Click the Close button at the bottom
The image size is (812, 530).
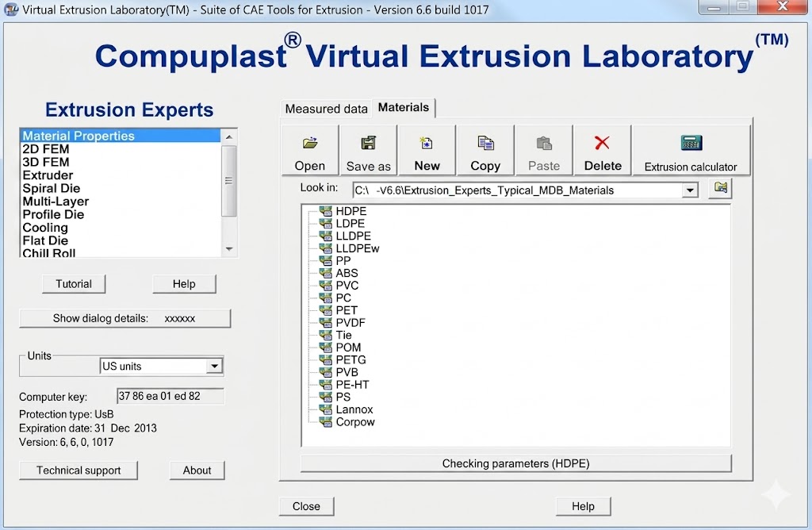pos(306,506)
